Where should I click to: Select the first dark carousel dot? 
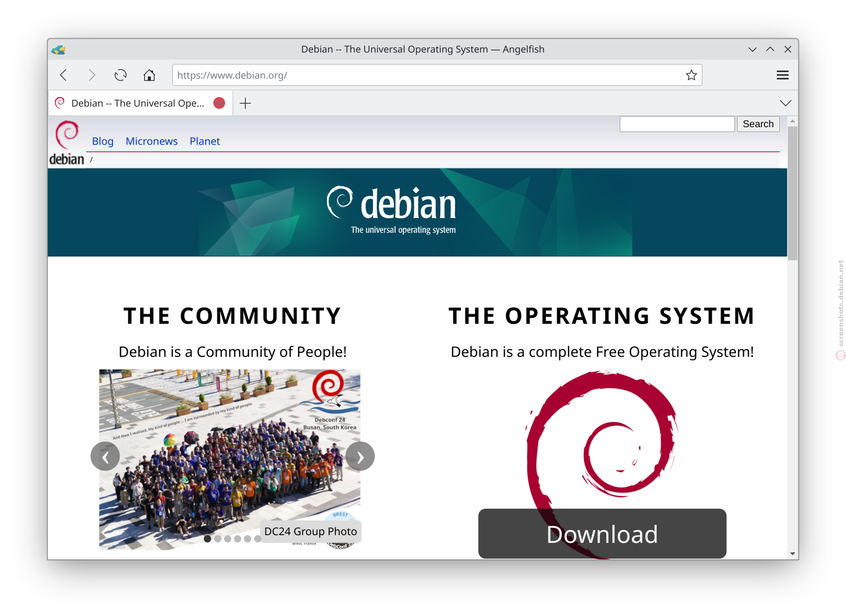pyautogui.click(x=207, y=539)
